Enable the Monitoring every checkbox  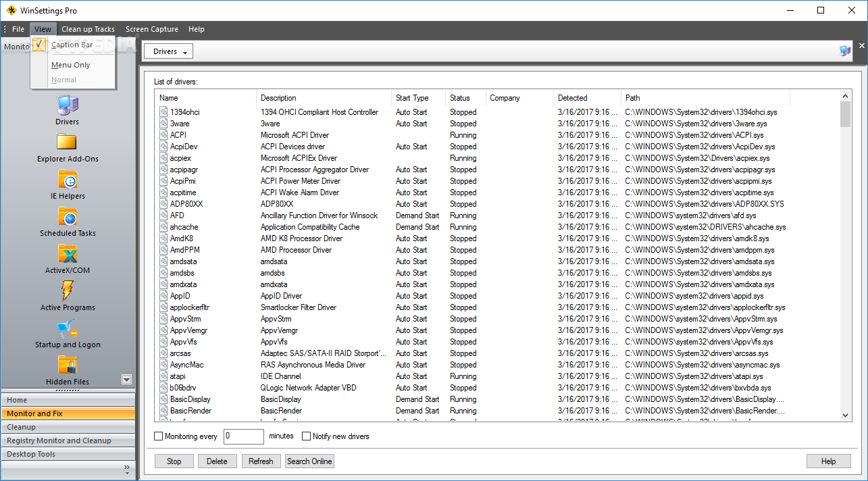click(159, 436)
